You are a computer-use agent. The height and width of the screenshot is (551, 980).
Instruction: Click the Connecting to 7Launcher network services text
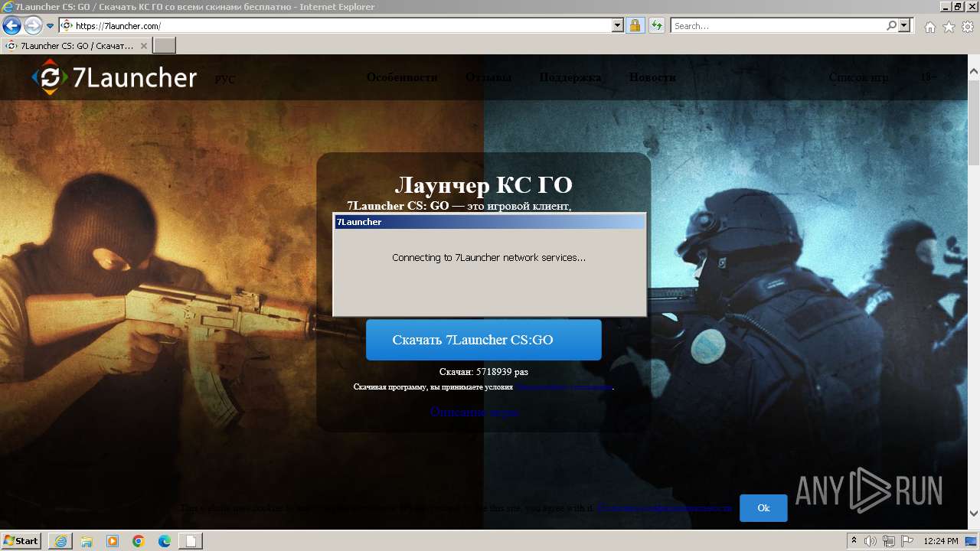488,258
